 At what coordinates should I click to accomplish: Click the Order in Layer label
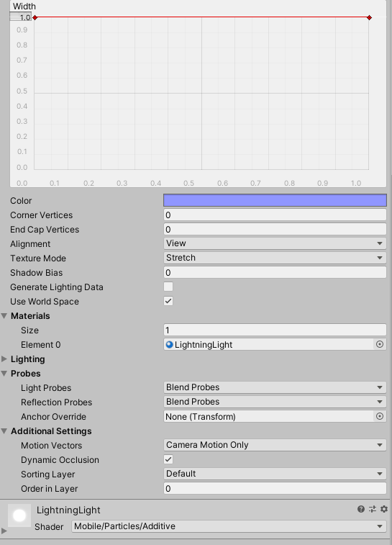(50, 489)
